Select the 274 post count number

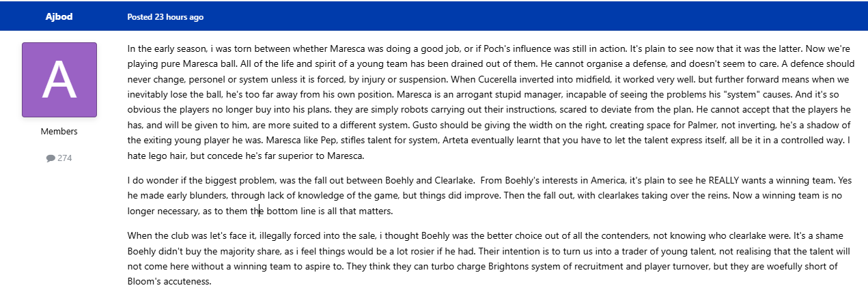pos(64,158)
